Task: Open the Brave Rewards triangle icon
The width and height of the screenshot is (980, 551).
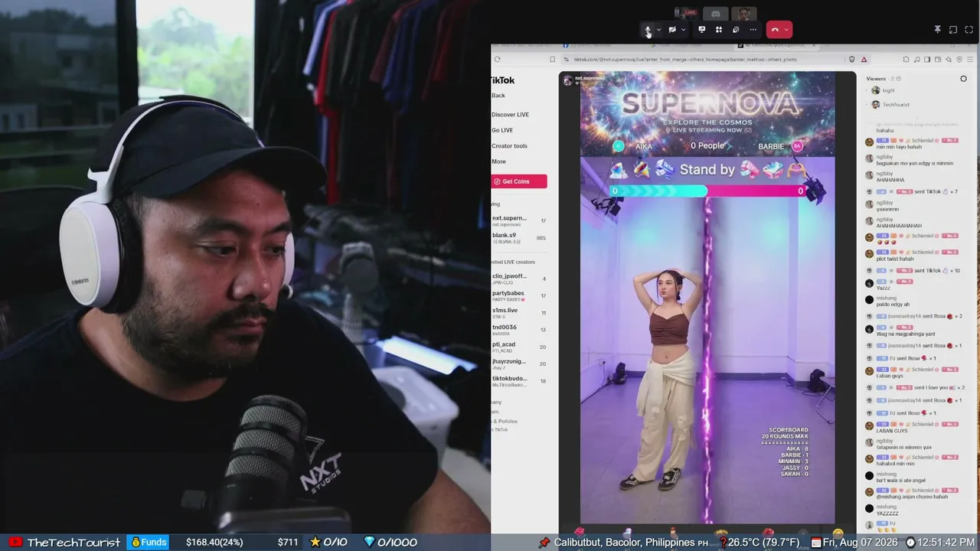Action: [864, 59]
